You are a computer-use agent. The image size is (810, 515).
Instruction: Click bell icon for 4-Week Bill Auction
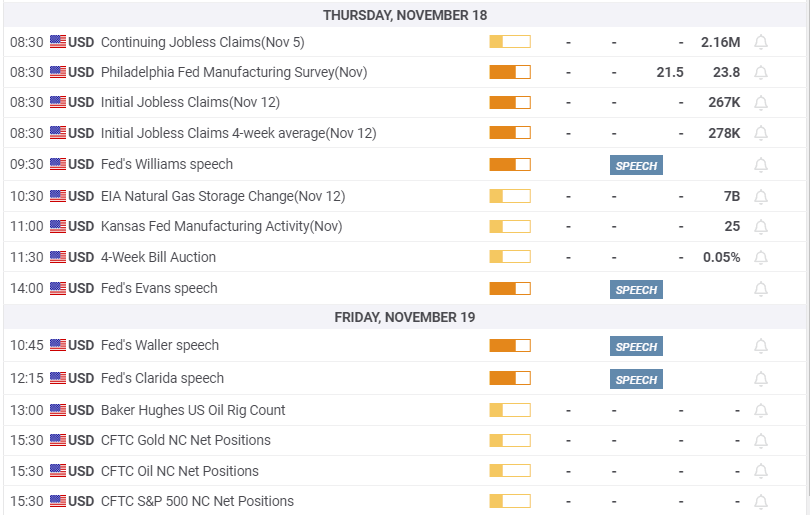coord(761,257)
